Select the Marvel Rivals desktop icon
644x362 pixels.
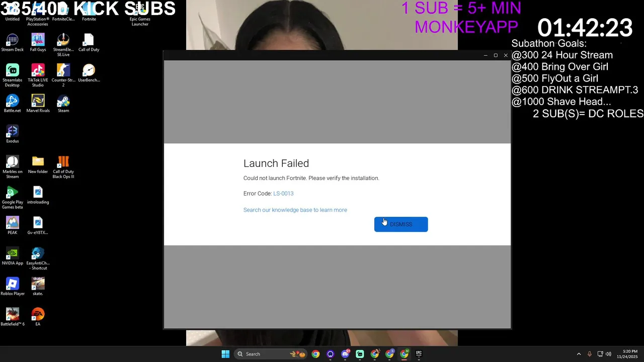point(38,104)
